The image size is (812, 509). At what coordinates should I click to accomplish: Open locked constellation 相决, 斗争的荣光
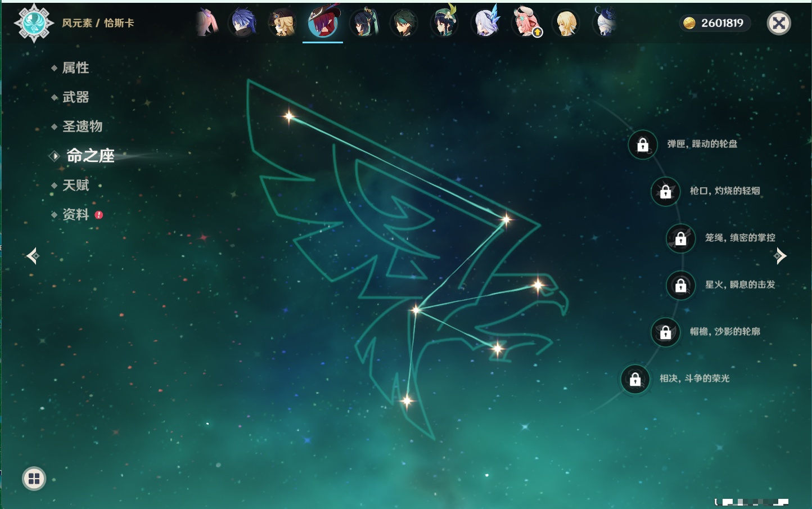[x=635, y=379]
